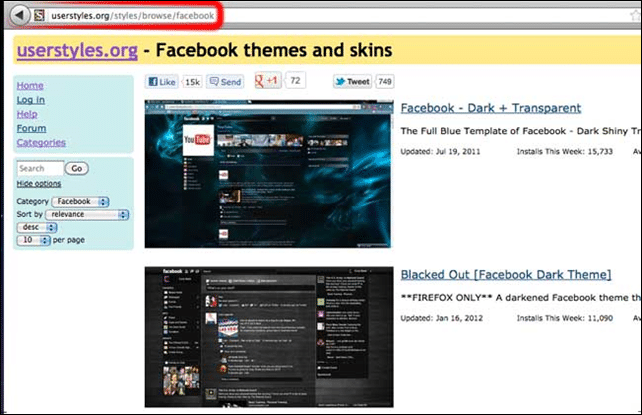Open the Help sidebar link
Viewport: 642px width, 415px height.
(x=27, y=114)
